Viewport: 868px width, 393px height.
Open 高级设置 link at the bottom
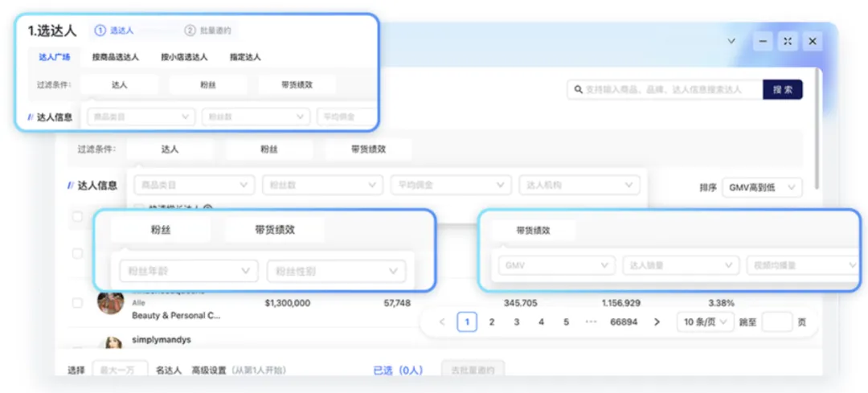(209, 370)
